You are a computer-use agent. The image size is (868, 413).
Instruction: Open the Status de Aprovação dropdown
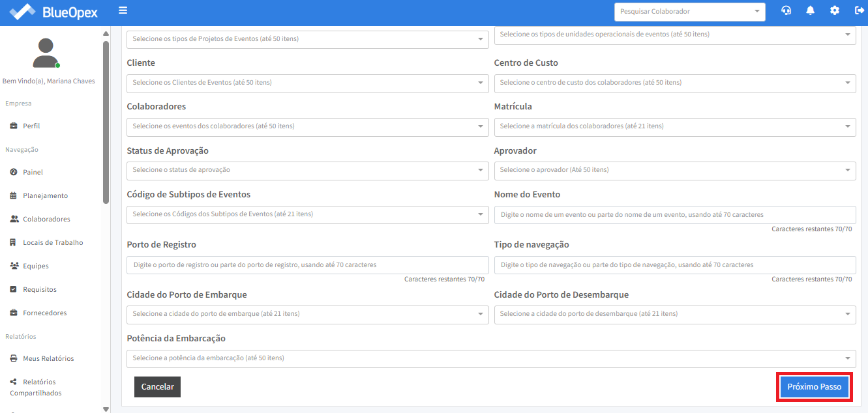coord(308,170)
